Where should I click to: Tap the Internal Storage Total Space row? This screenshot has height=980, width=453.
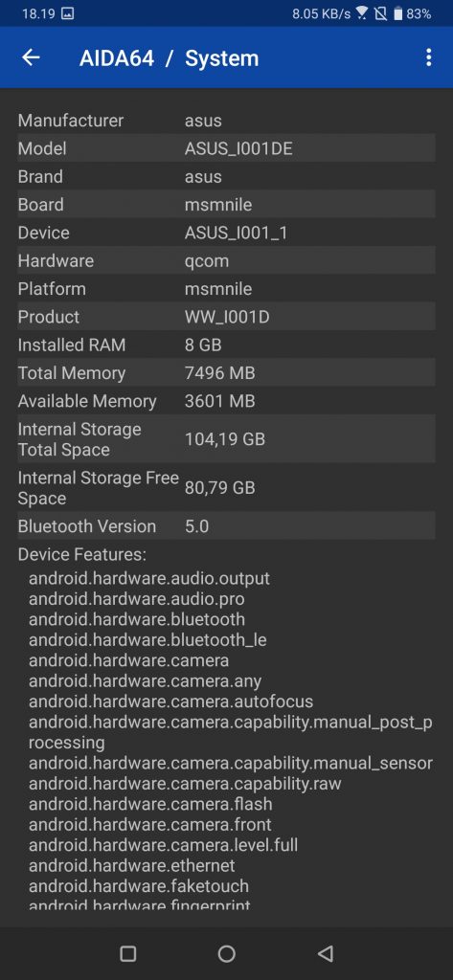(x=226, y=438)
